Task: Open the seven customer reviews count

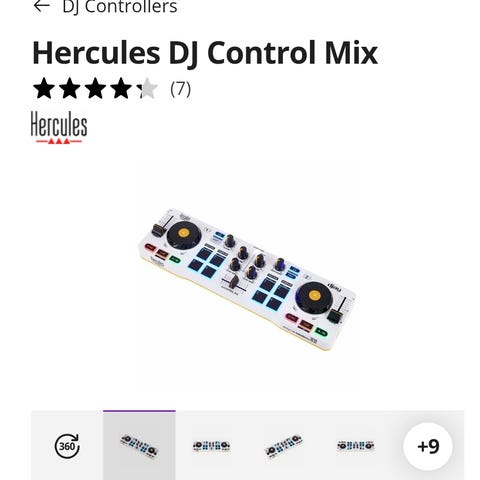Action: pos(180,89)
